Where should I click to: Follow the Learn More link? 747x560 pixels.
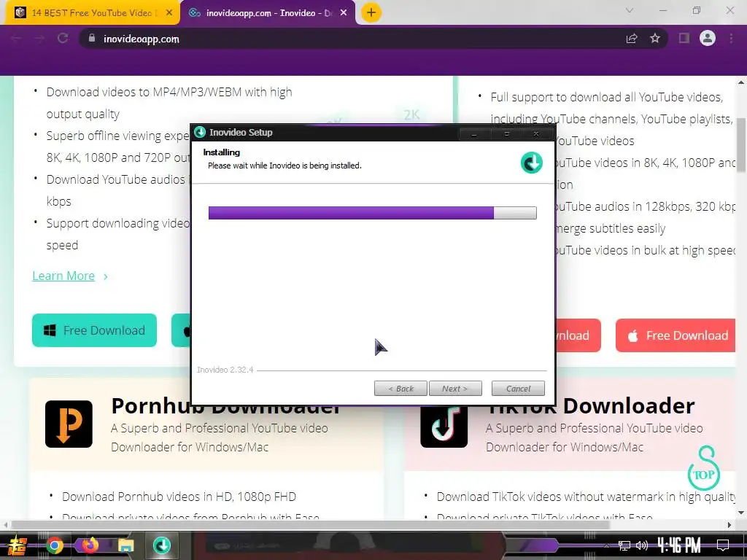[x=63, y=276]
